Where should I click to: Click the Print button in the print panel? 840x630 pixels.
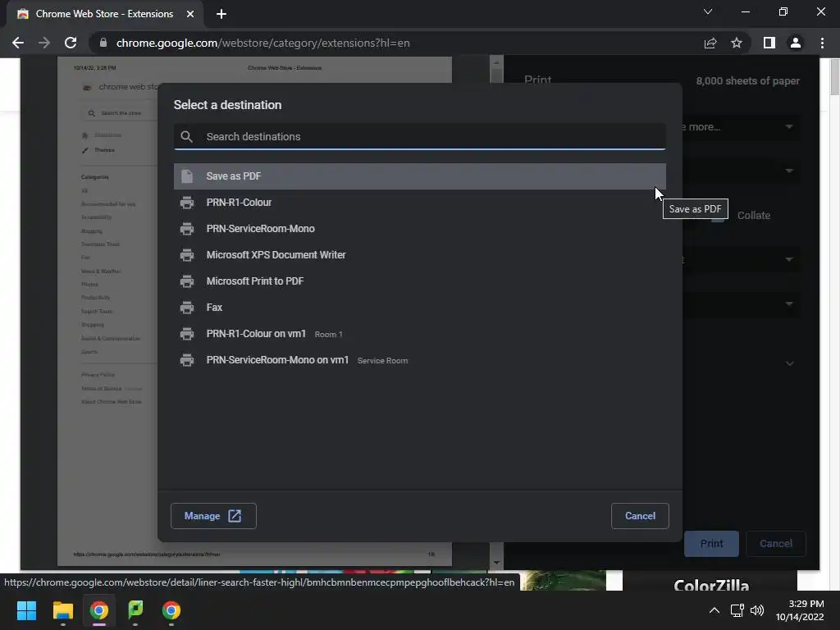click(711, 544)
